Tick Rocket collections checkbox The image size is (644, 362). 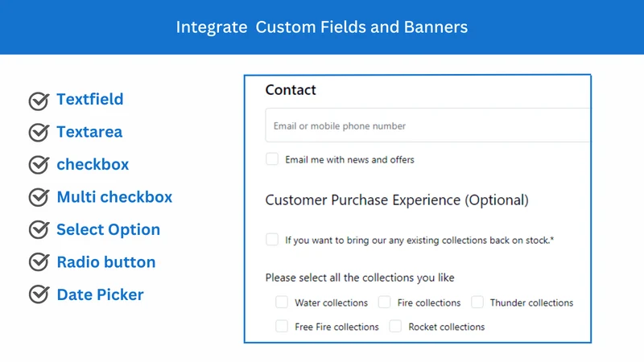click(395, 327)
